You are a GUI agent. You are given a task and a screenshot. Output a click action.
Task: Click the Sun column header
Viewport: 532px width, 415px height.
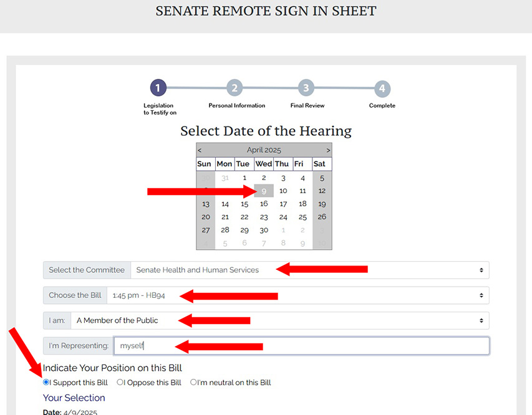coord(205,163)
